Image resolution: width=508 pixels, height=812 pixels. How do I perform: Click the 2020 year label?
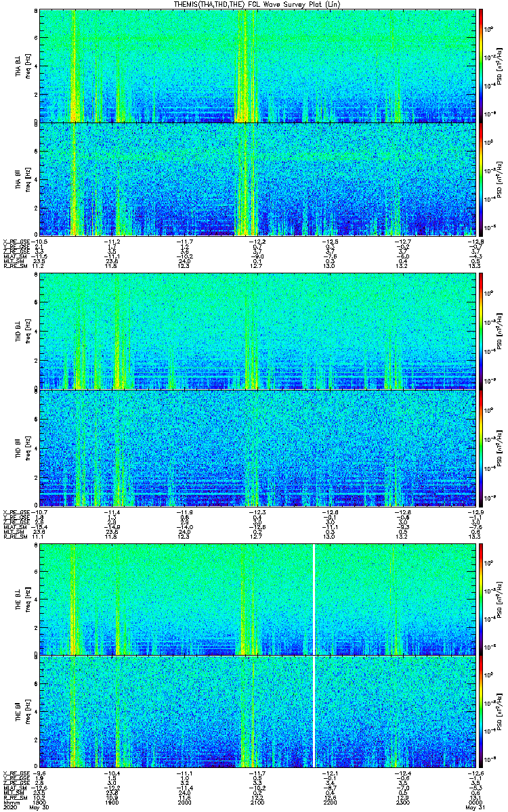point(9,808)
